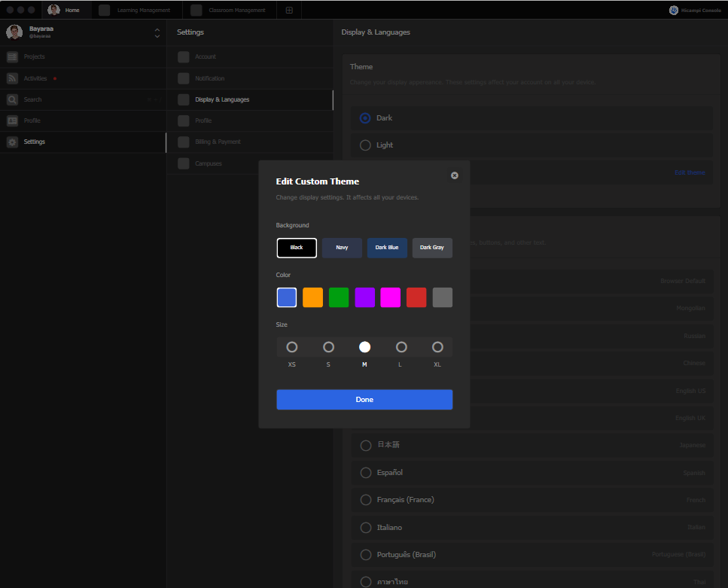Pick the green color swatch
Screen dimensions: 728x588
338,297
